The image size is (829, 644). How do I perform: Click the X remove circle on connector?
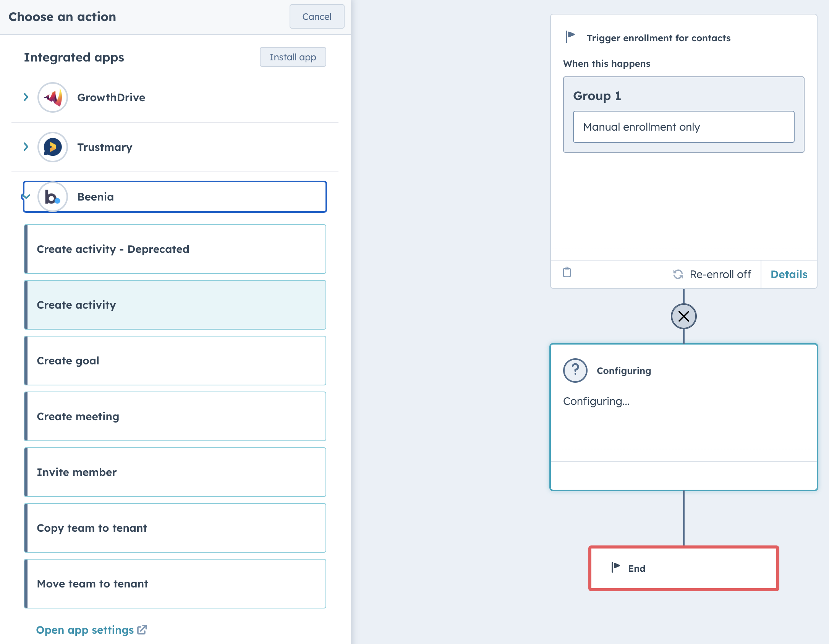pos(683,316)
